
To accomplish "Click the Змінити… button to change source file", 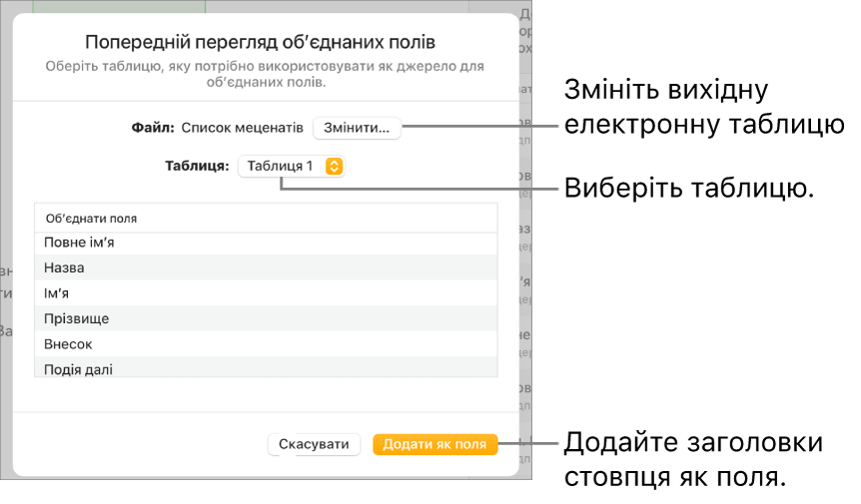I will pyautogui.click(x=357, y=128).
